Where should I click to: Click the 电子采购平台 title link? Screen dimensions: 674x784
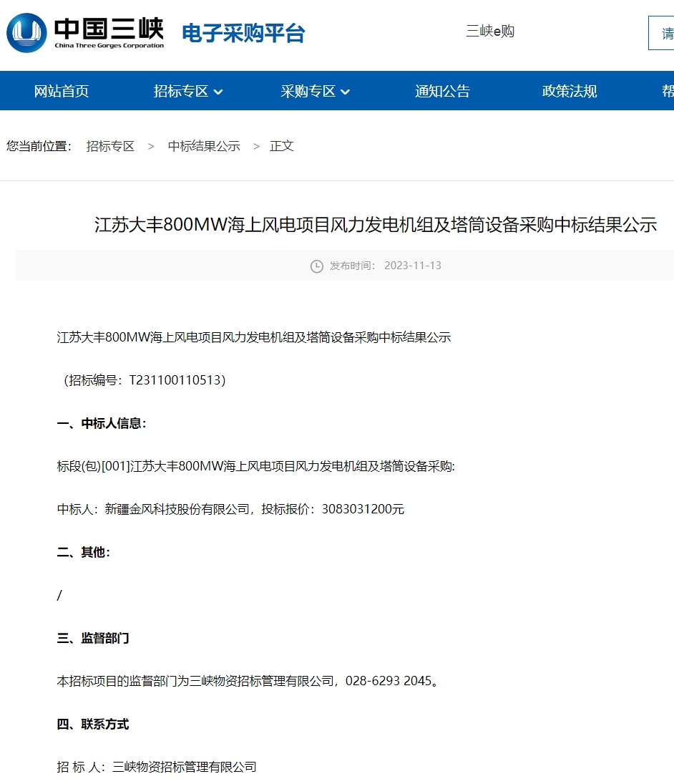tap(243, 33)
